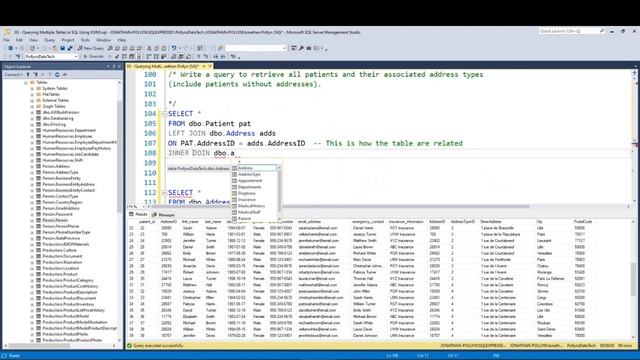The image size is (640, 360).
Task: Choose AddressType in the IntelliSense list
Action: [254, 174]
